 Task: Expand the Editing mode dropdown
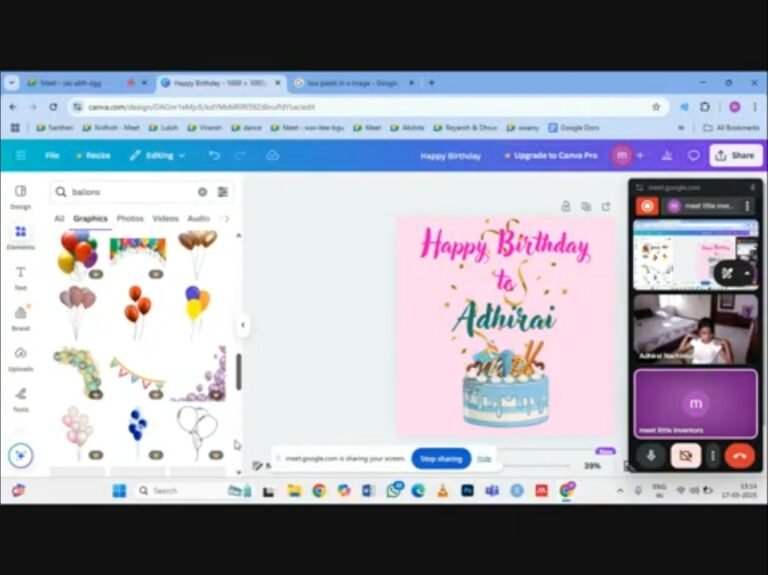tap(157, 155)
